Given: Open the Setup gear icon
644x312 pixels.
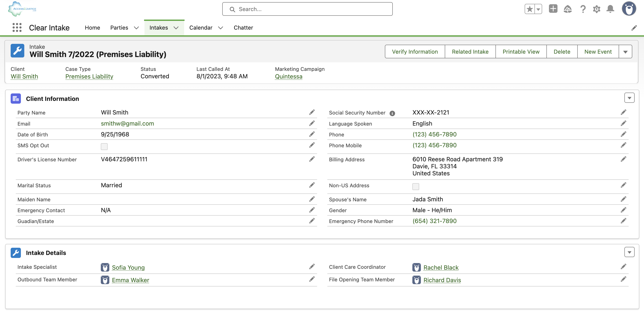Looking at the screenshot, I should 596,9.
